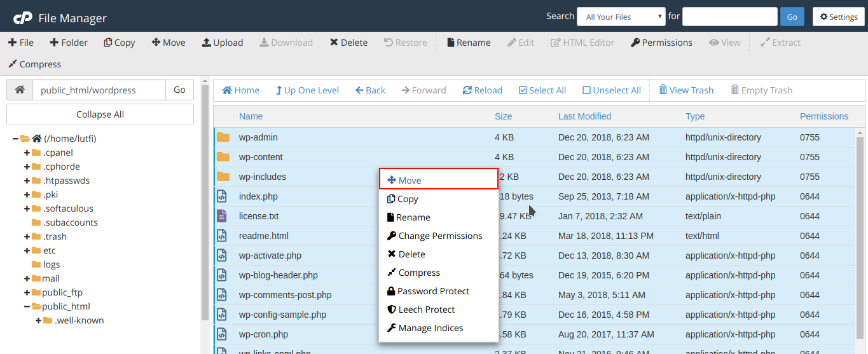Collapse the public_html folder
This screenshot has height=354, width=868.
coord(27,306)
